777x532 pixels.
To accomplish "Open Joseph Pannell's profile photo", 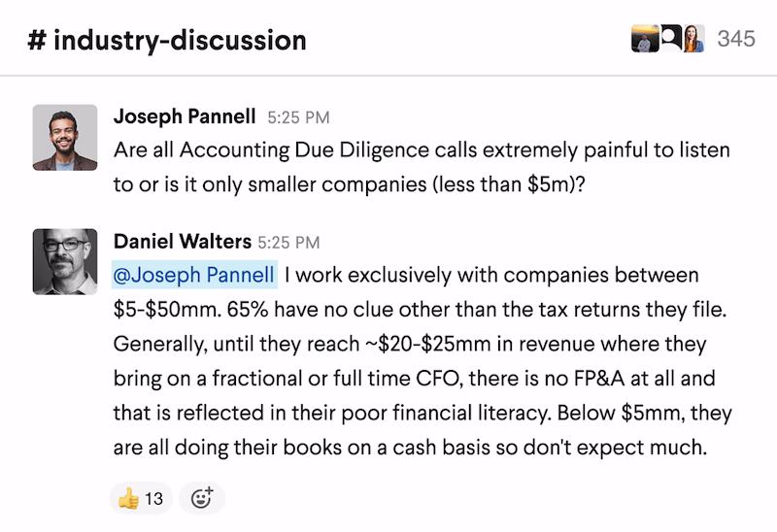I will 65,138.
